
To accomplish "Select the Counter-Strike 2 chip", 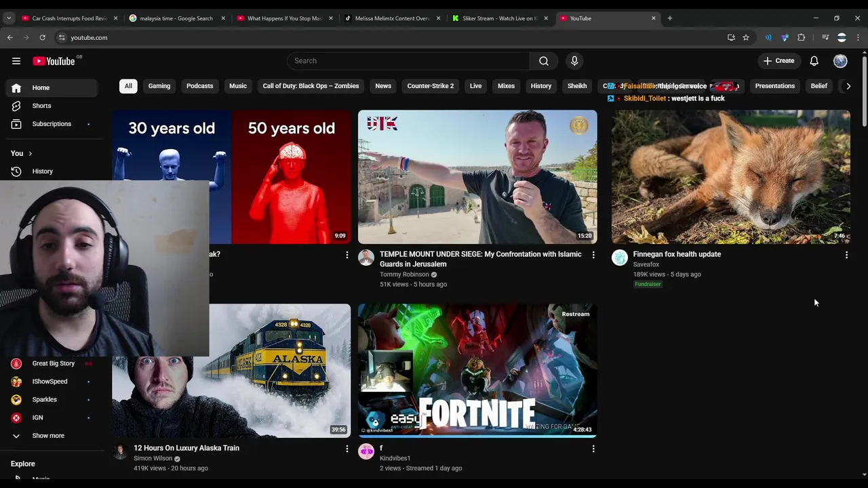I will point(431,86).
